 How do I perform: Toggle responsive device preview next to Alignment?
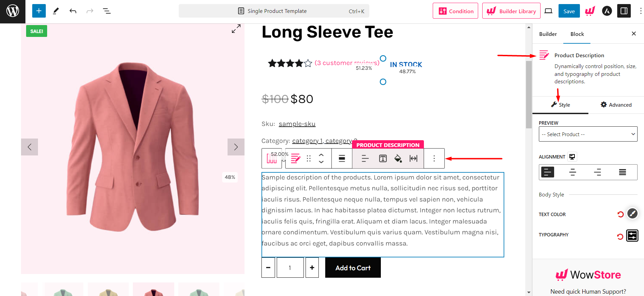point(572,156)
